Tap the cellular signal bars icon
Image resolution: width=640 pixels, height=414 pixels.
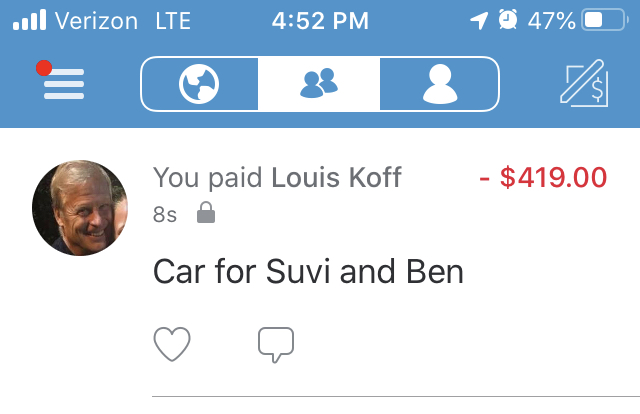(x=29, y=21)
